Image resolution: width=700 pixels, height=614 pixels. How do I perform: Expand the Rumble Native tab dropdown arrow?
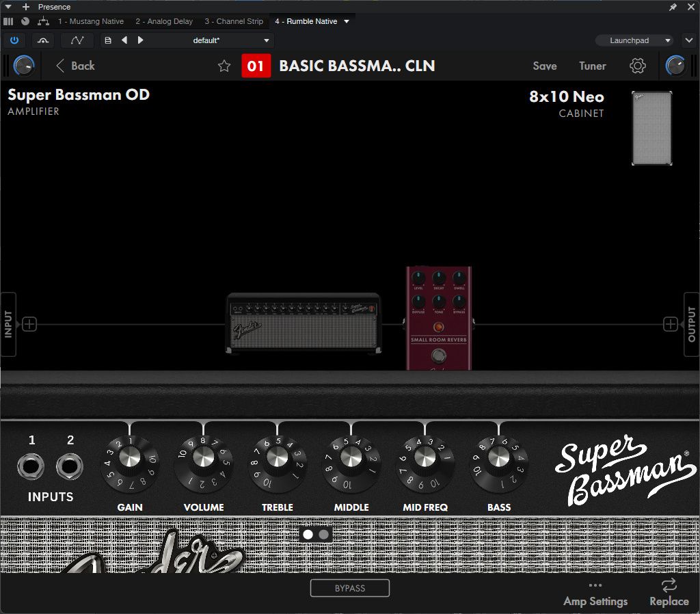tap(347, 21)
